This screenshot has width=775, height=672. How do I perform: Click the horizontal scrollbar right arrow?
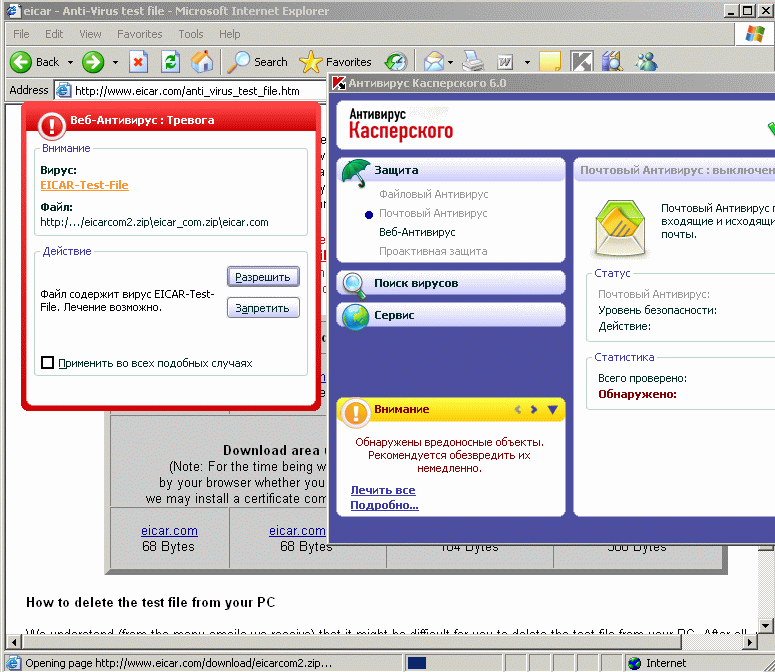(x=750, y=642)
